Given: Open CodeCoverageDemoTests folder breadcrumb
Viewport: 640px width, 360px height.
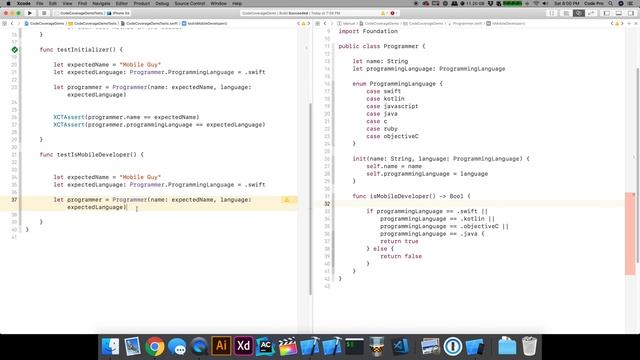Looking at the screenshot, I should (93, 24).
